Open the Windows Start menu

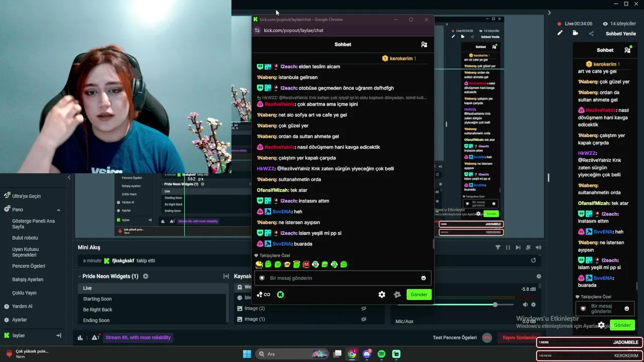click(x=247, y=354)
